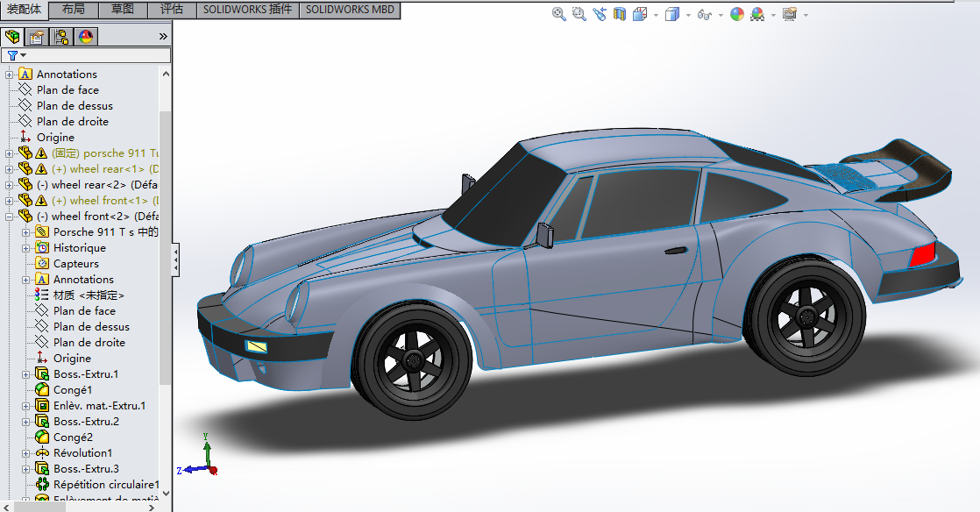
Task: Expand the Révolution1 feature
Action: click(25, 453)
